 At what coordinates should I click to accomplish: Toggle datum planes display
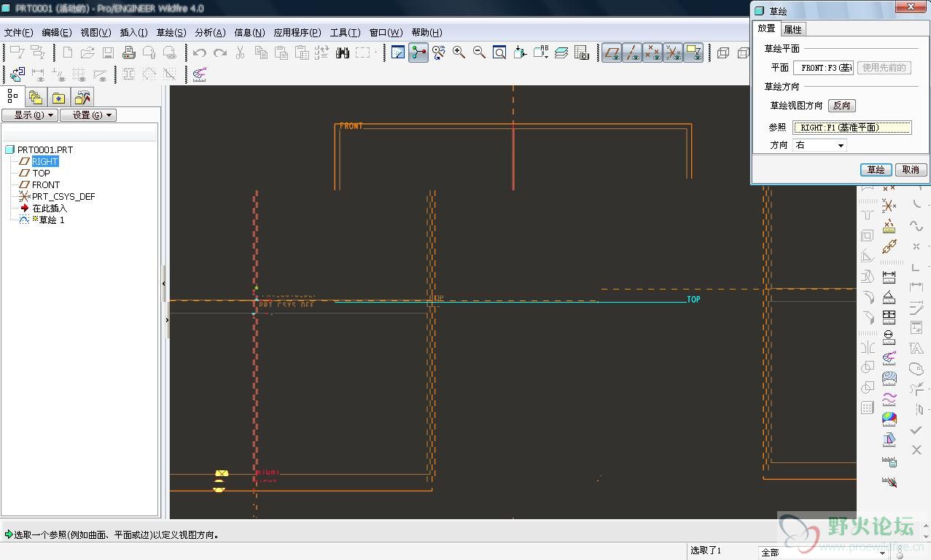(612, 52)
